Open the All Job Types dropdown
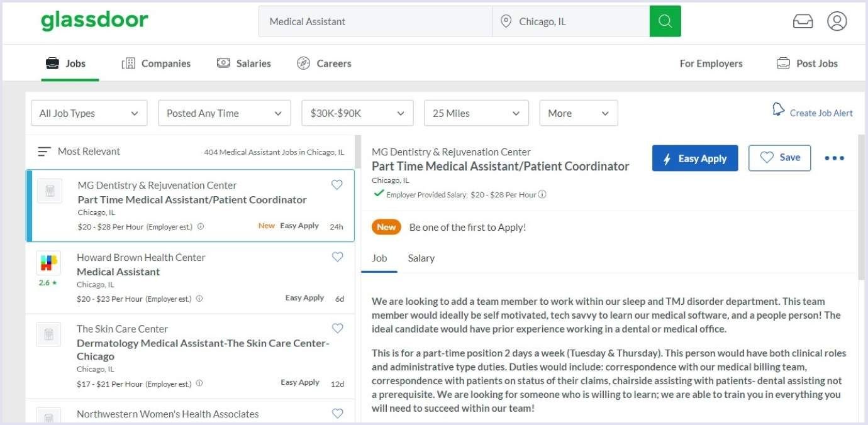This screenshot has height=425, width=868. tap(89, 113)
